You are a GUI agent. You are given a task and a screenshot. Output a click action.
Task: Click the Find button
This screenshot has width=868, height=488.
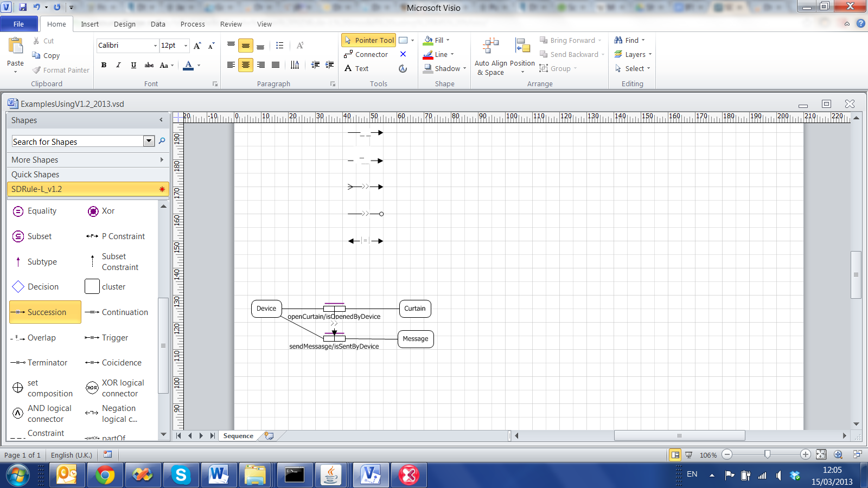629,40
